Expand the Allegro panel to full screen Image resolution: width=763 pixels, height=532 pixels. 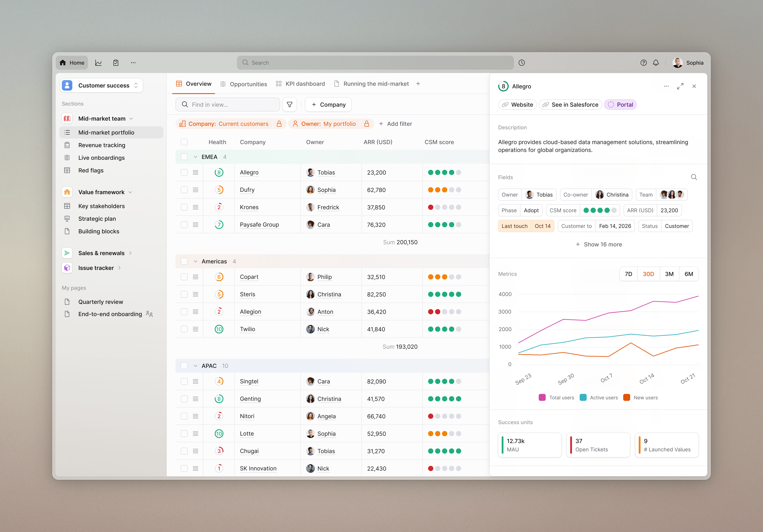click(680, 86)
